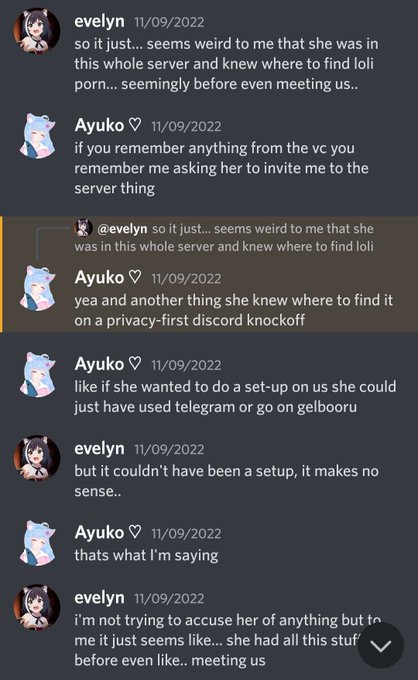Tap Ayuko's avatar beside 'thats what I'm saying'
The image size is (418, 680).
click(37, 543)
